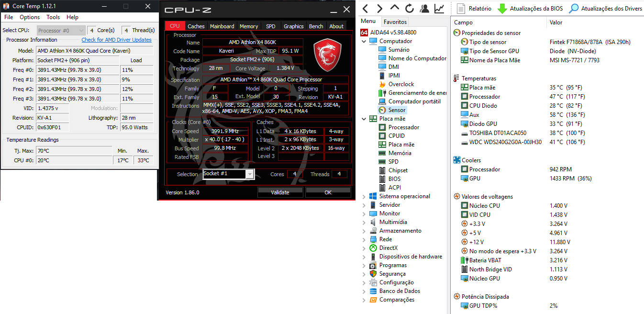Screen dimensions: 644x314
Task: Switch to CPU-Z Graphics tab
Action: [x=293, y=26]
